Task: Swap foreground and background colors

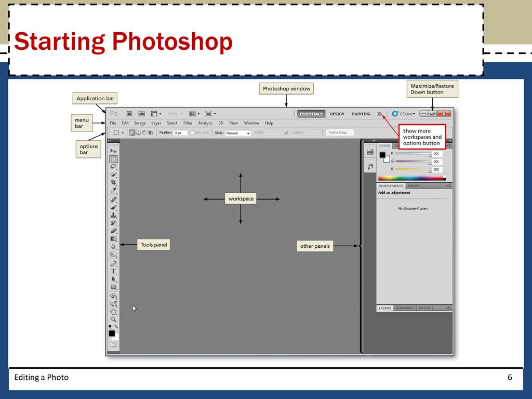Action: pos(116,327)
